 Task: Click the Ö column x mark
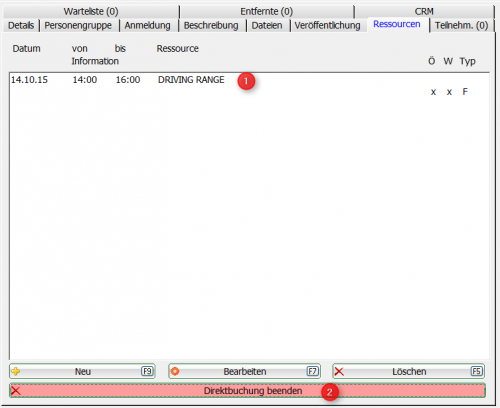tap(433, 92)
